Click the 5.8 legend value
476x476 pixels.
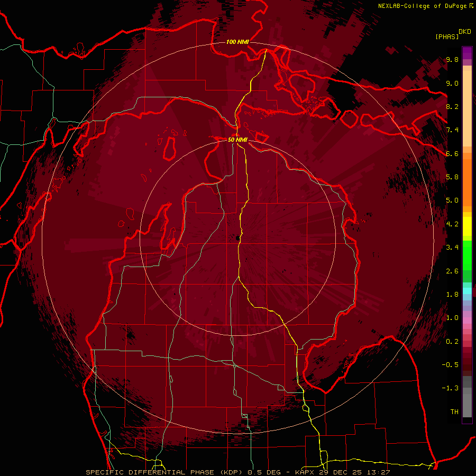point(452,177)
